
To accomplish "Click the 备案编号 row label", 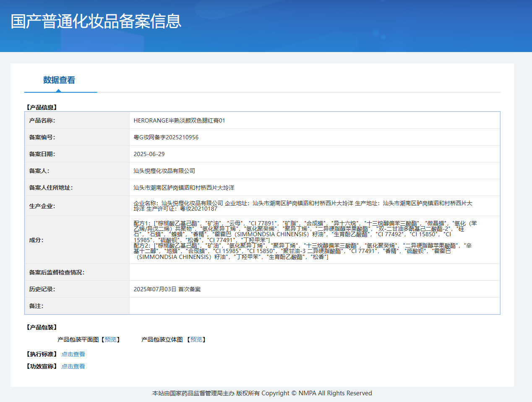I will [42, 137].
